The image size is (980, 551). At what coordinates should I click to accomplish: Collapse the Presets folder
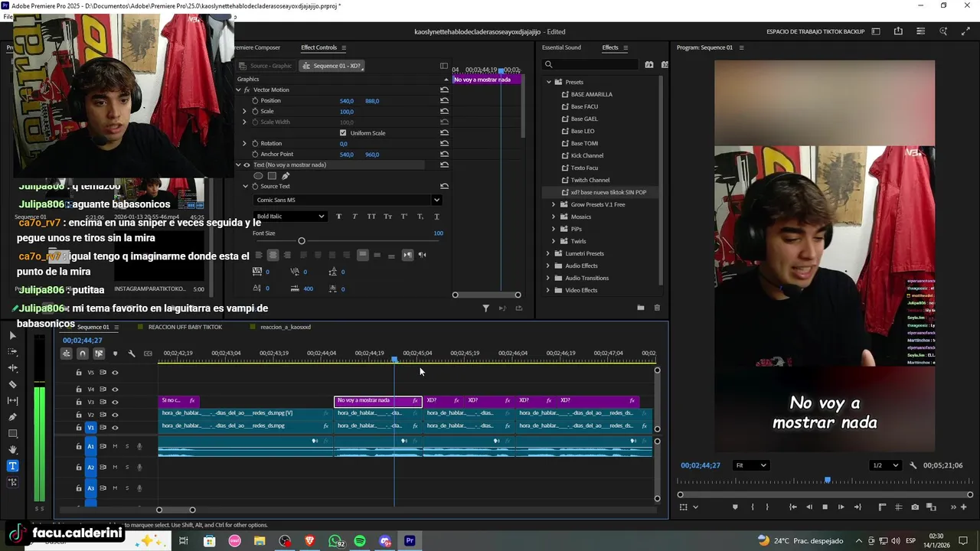(548, 82)
